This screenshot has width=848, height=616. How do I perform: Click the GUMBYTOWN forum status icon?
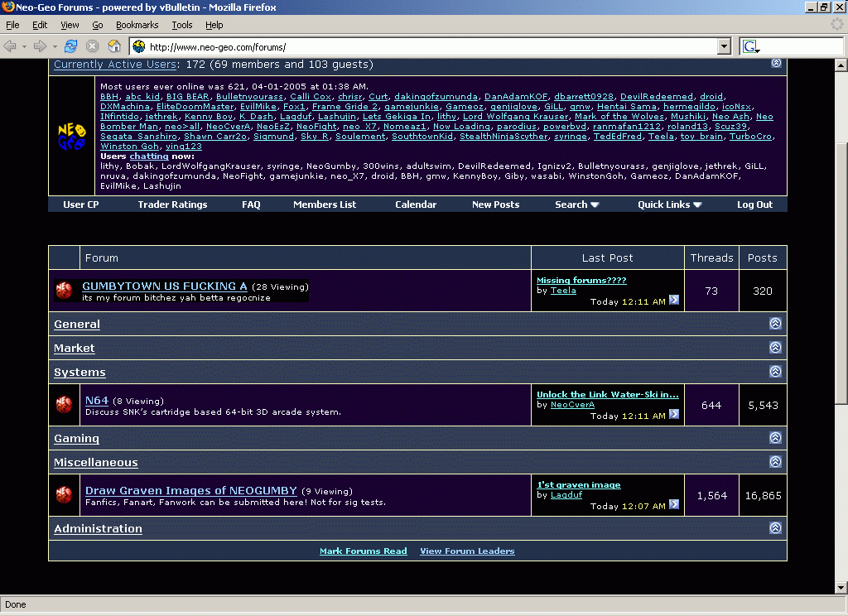[x=64, y=291]
